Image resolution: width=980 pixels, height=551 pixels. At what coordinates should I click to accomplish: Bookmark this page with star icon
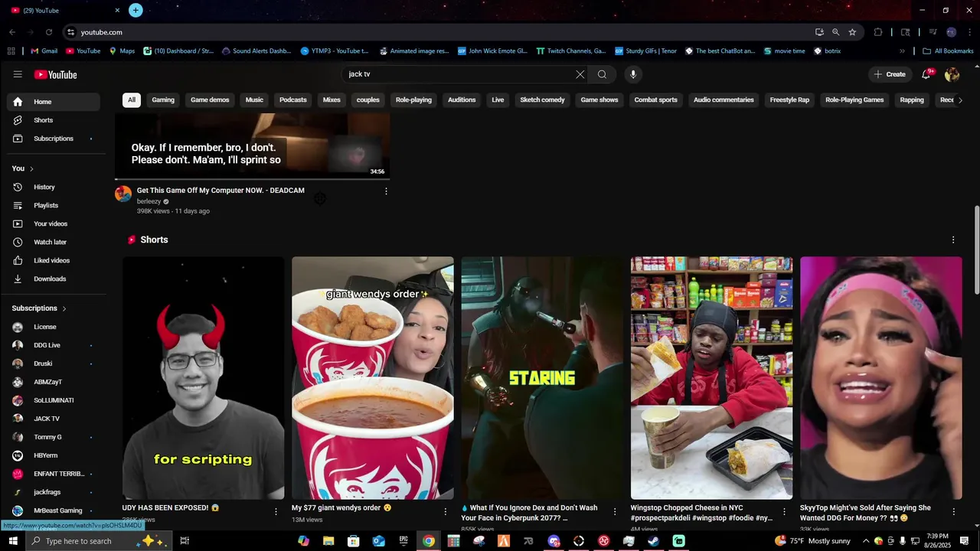pyautogui.click(x=852, y=32)
